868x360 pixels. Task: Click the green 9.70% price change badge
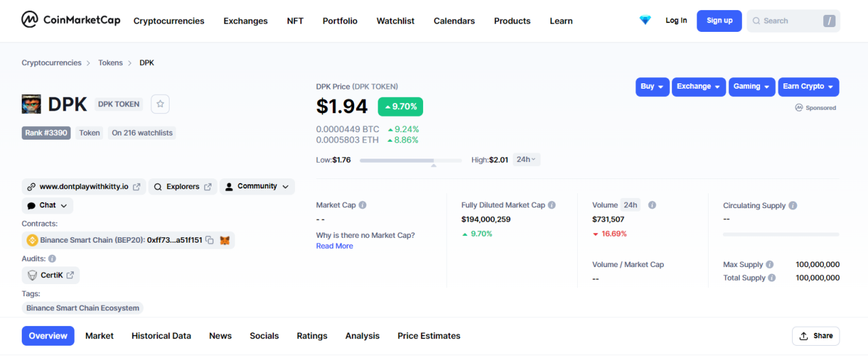[x=401, y=106]
